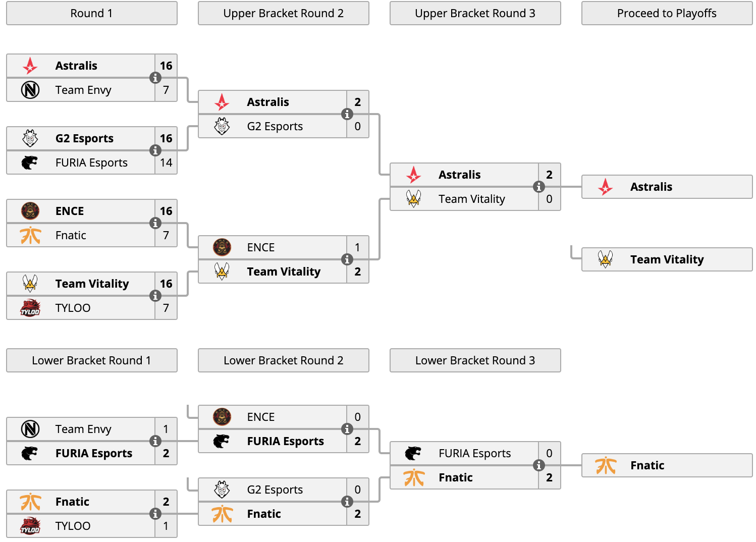The image size is (756, 542).
Task: Select the Upper Bracket Round 2 header
Action: point(284,13)
